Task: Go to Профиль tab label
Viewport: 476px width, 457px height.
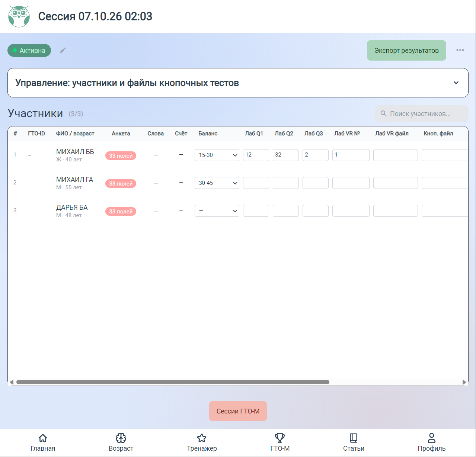Action: [432, 448]
